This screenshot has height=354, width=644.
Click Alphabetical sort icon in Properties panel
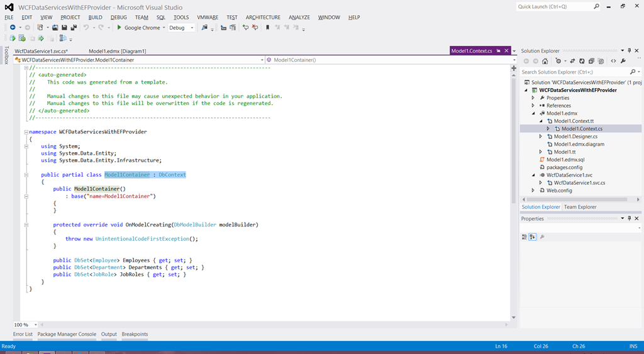pos(532,237)
